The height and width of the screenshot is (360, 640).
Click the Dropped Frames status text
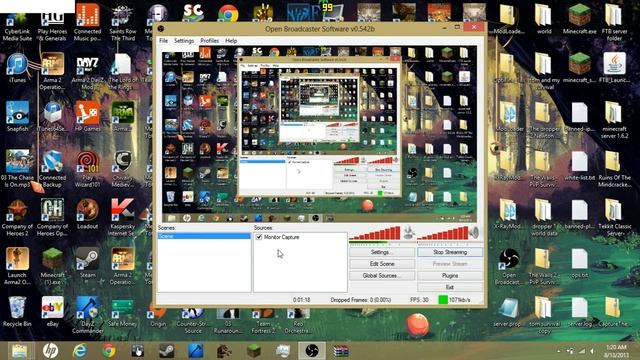[x=361, y=300]
